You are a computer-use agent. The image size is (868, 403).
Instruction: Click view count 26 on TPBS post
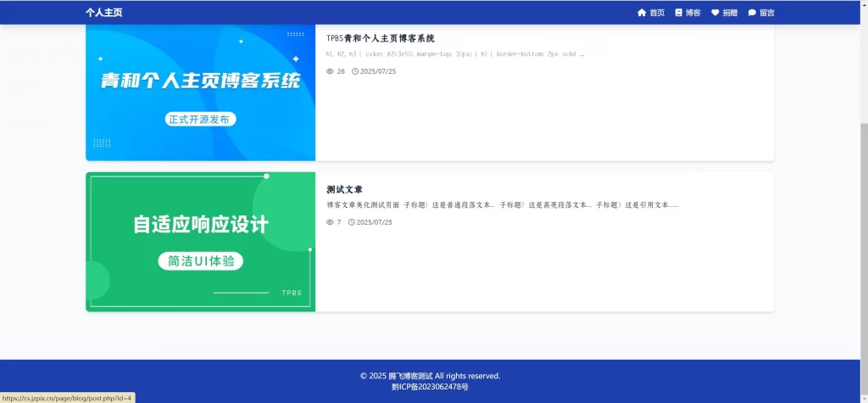pos(341,71)
